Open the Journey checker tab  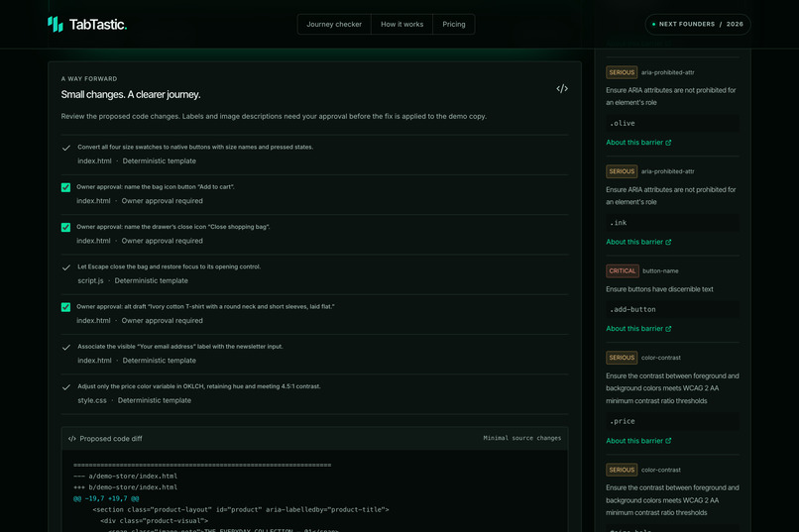(x=334, y=25)
